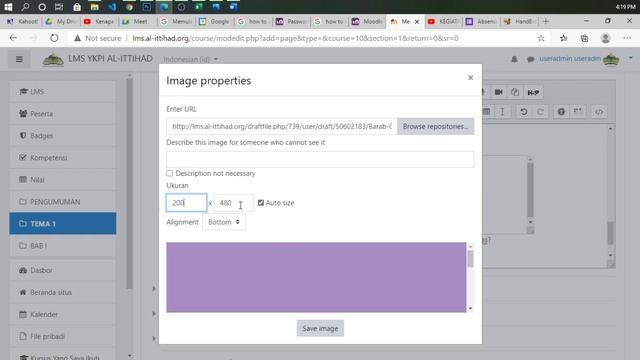Click the editor video record icon
This screenshot has width=640, height=360.
click(x=498, y=92)
